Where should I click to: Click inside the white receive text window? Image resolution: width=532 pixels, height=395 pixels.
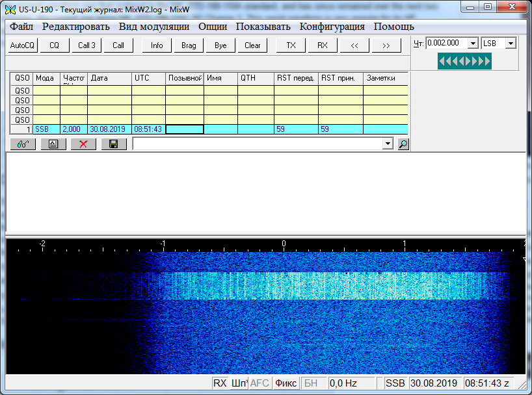[265, 192]
